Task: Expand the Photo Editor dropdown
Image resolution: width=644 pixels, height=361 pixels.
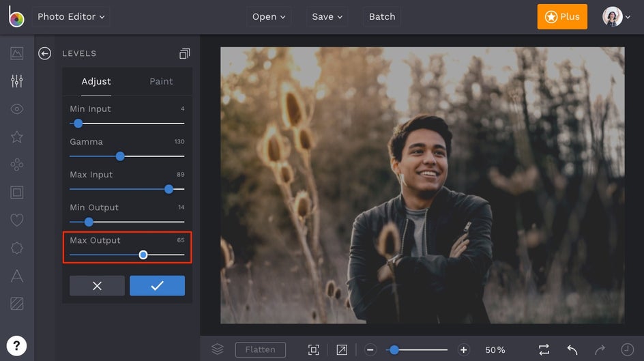Action: [x=71, y=16]
